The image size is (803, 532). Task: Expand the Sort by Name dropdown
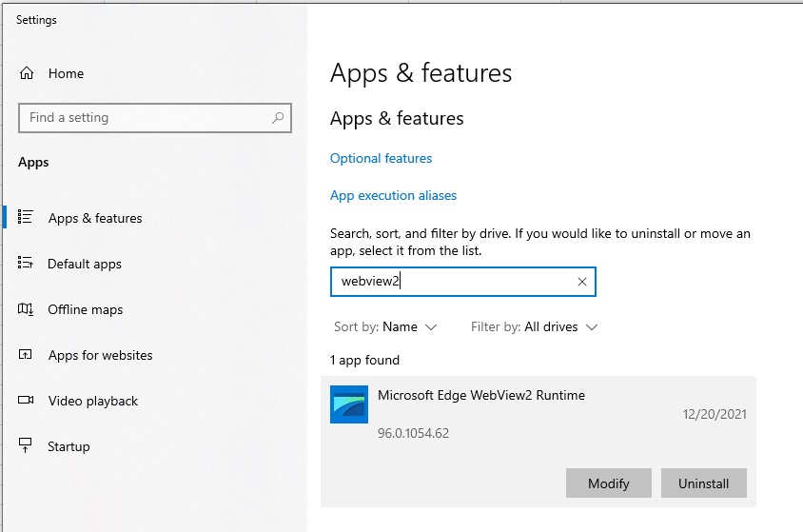coord(385,326)
